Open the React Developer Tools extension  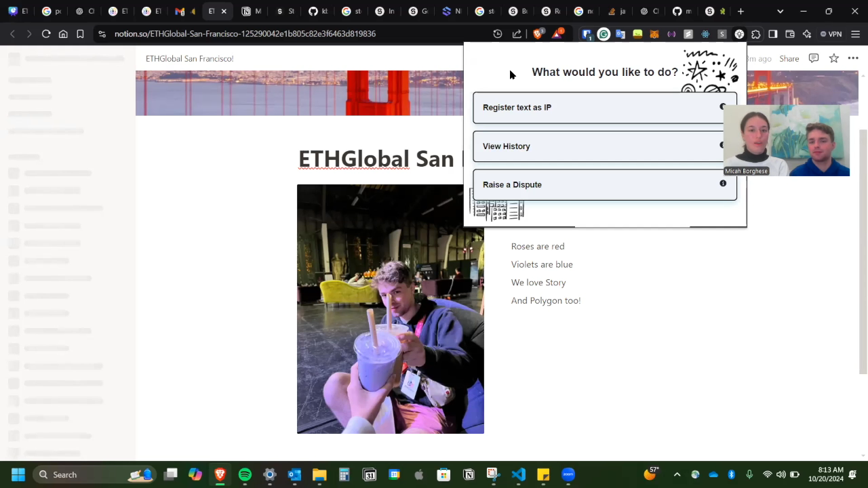705,34
